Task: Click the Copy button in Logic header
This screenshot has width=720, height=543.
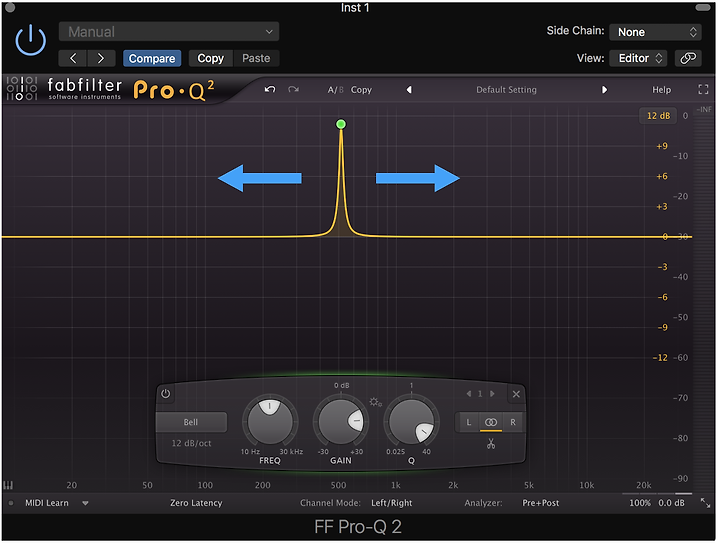Action: [210, 58]
